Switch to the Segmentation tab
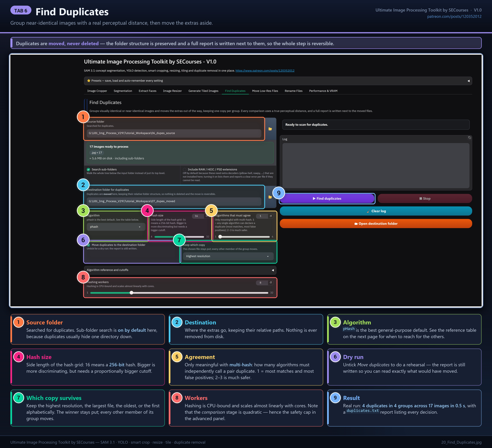 pyautogui.click(x=123, y=91)
